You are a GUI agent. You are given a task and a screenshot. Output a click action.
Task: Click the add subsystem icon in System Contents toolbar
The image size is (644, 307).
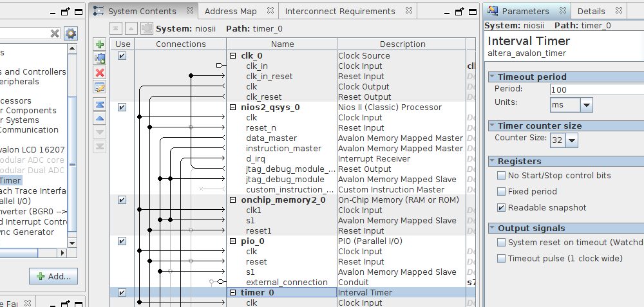(x=100, y=58)
